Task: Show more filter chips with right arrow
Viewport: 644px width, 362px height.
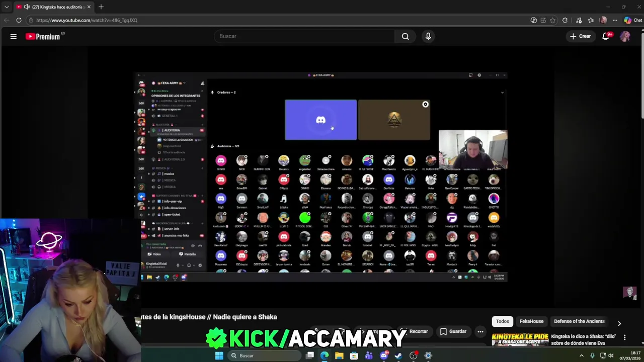Action: point(619,323)
